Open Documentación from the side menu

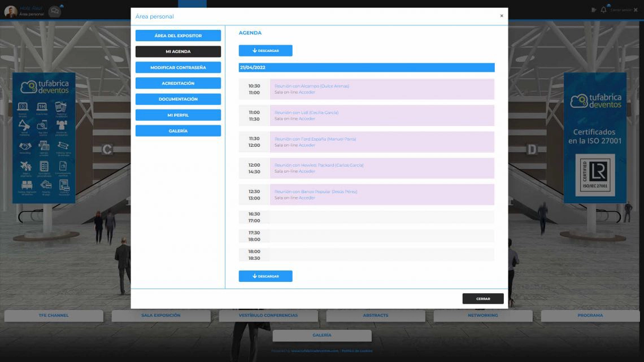point(178,99)
